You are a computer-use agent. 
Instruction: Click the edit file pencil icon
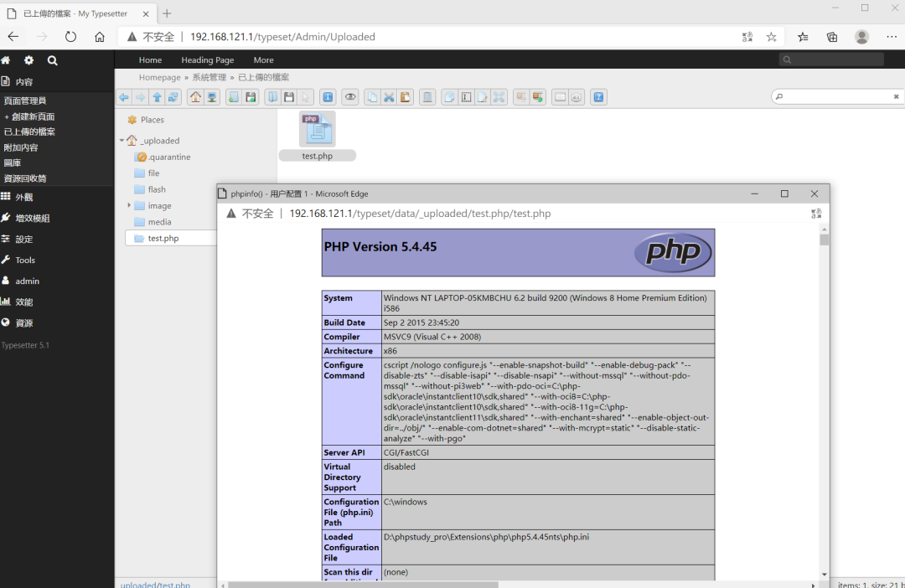483,97
